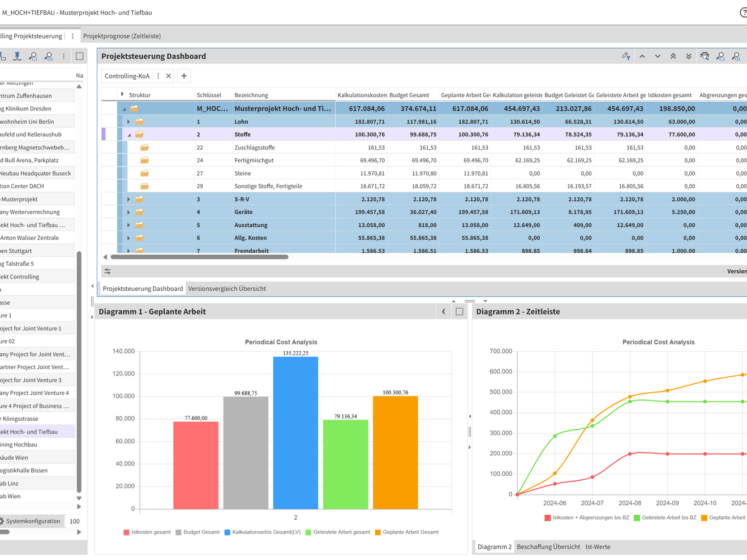Maximize the Diagramm 1 panel square toggle
747x560 pixels.
click(x=460, y=312)
